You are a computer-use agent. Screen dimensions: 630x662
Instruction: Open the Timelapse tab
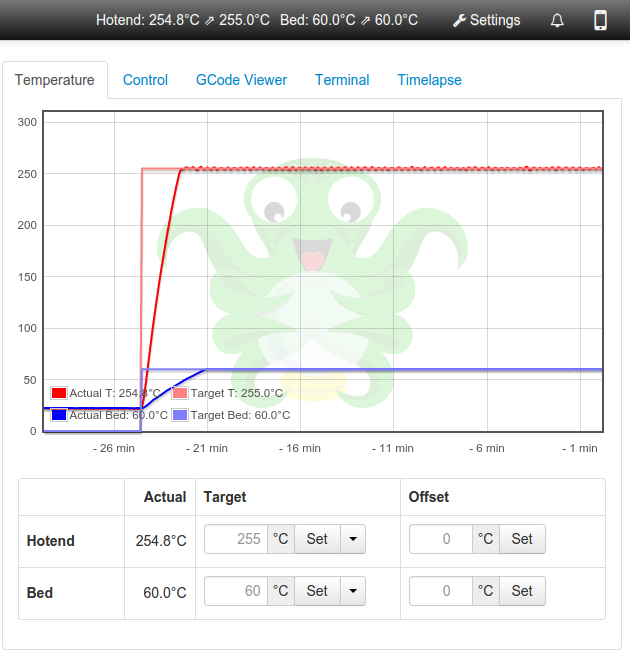429,80
